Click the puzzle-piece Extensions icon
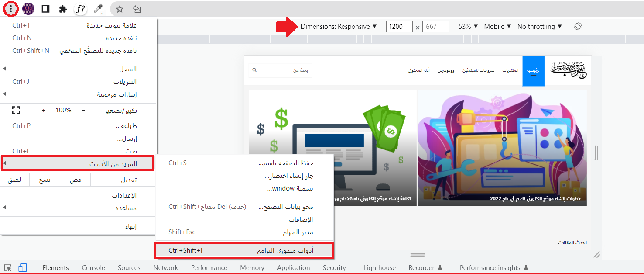Screen dimensions: 644x274 click(63, 9)
